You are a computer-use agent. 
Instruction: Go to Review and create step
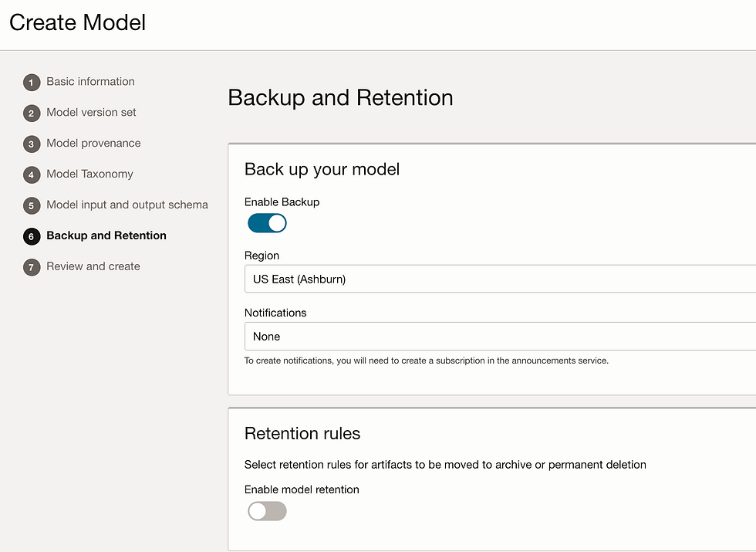[93, 266]
